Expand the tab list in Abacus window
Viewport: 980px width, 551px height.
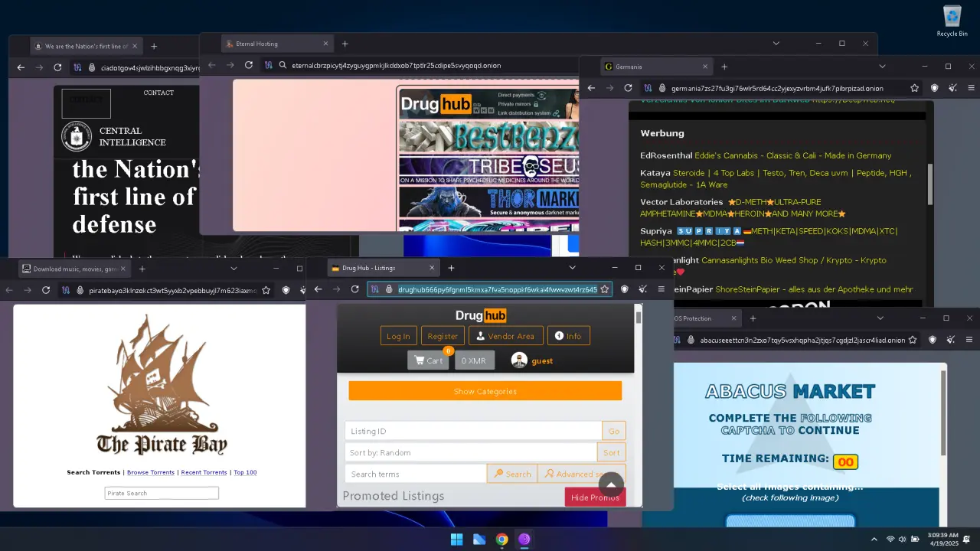coord(882,318)
